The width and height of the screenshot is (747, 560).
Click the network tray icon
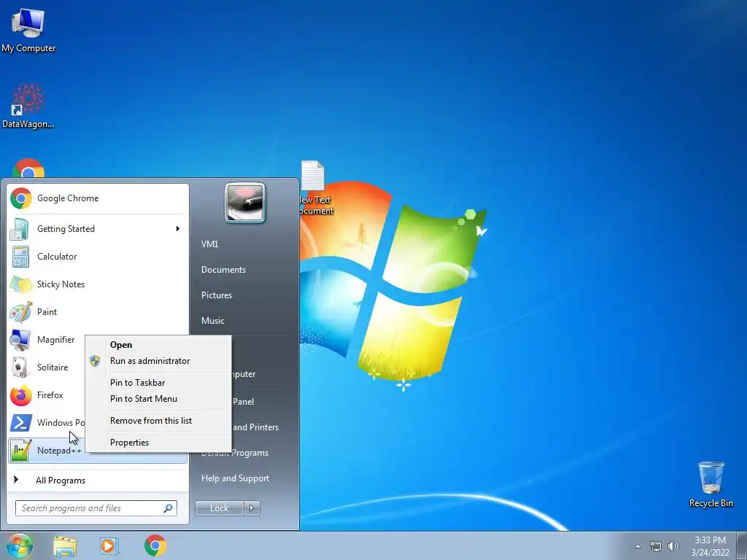[656, 546]
